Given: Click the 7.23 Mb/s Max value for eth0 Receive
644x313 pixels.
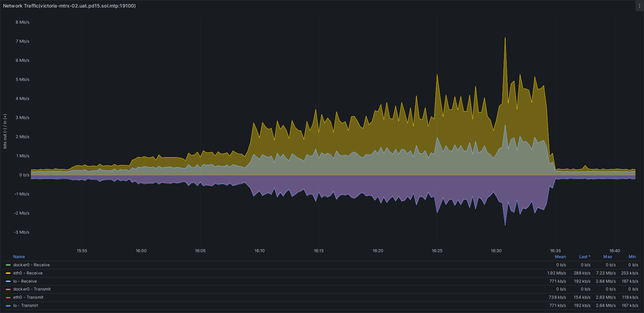Looking at the screenshot, I should tap(606, 273).
